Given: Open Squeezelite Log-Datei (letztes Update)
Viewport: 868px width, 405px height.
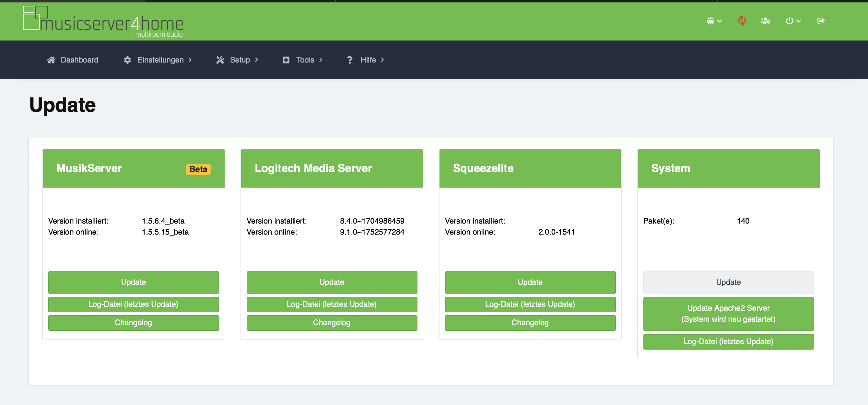Looking at the screenshot, I should pyautogui.click(x=530, y=304).
